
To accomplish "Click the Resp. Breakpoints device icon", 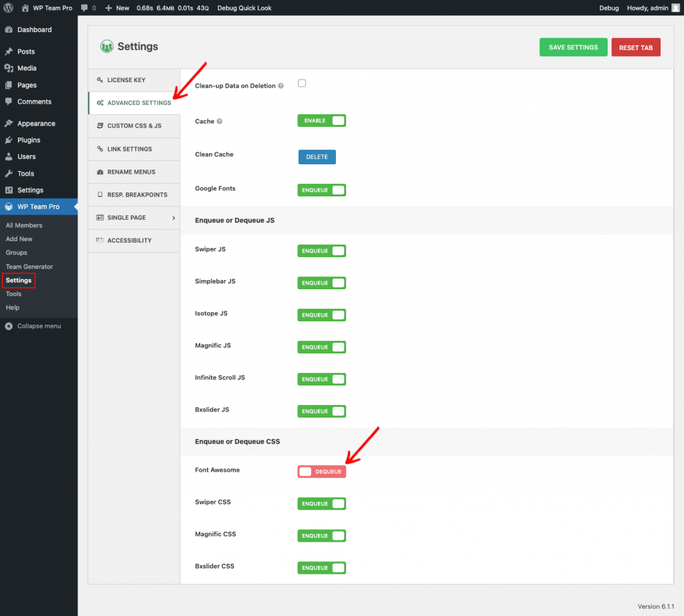I will 100,194.
